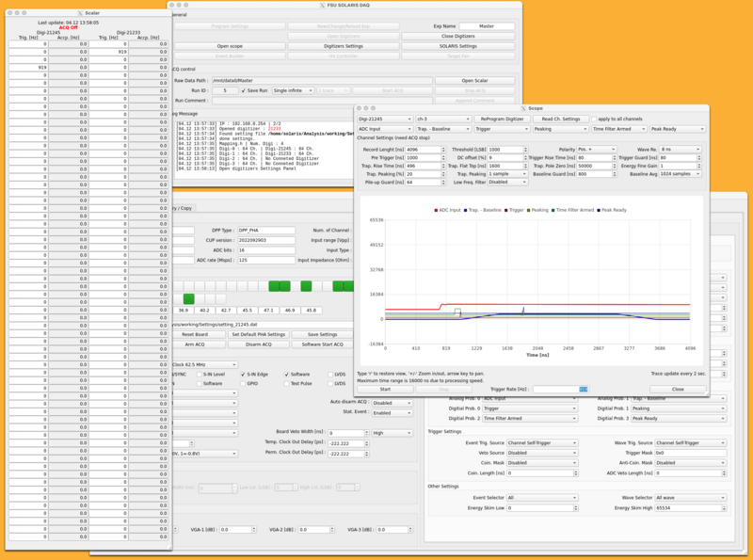Enable the Test Pulse checkbox

pos(287,384)
